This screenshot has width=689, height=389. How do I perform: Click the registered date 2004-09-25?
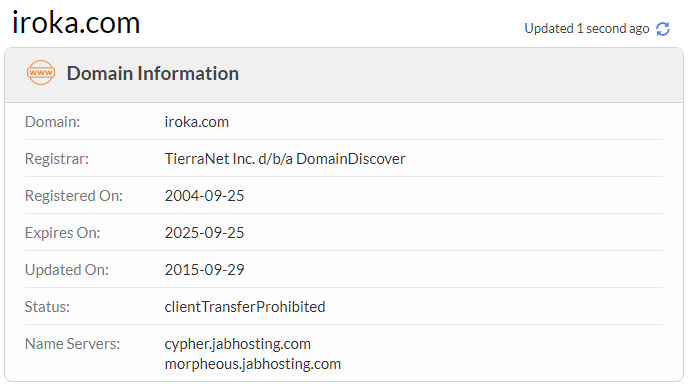[x=204, y=196]
